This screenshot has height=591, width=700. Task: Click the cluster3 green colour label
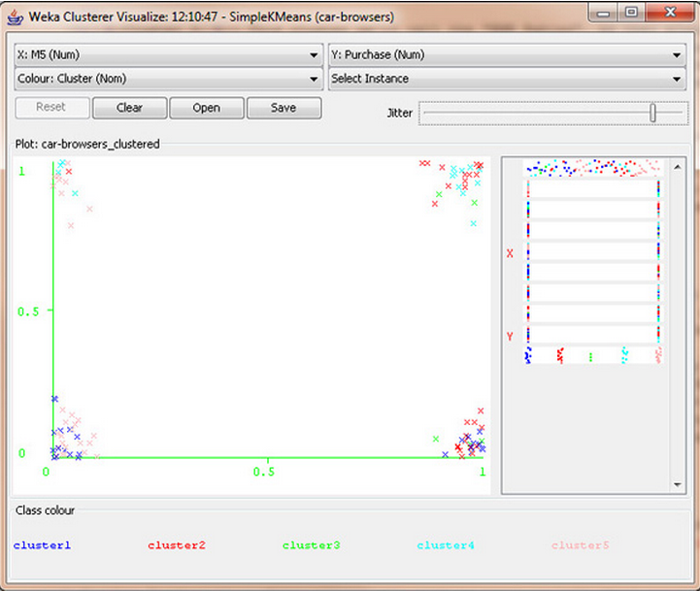tap(311, 545)
